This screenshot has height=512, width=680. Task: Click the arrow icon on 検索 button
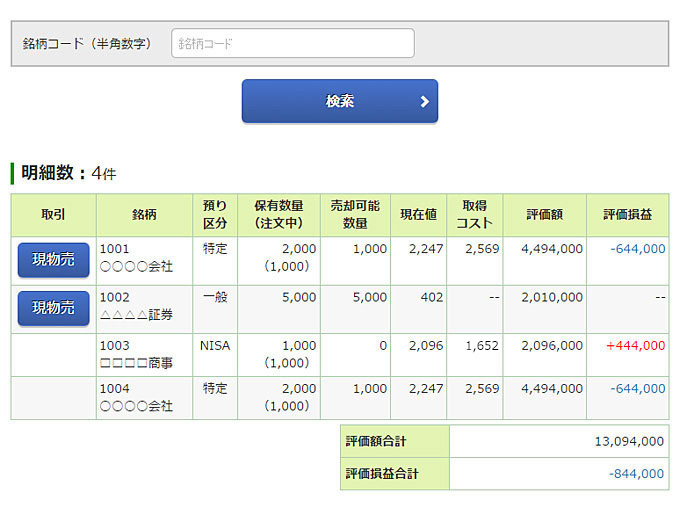pos(425,101)
